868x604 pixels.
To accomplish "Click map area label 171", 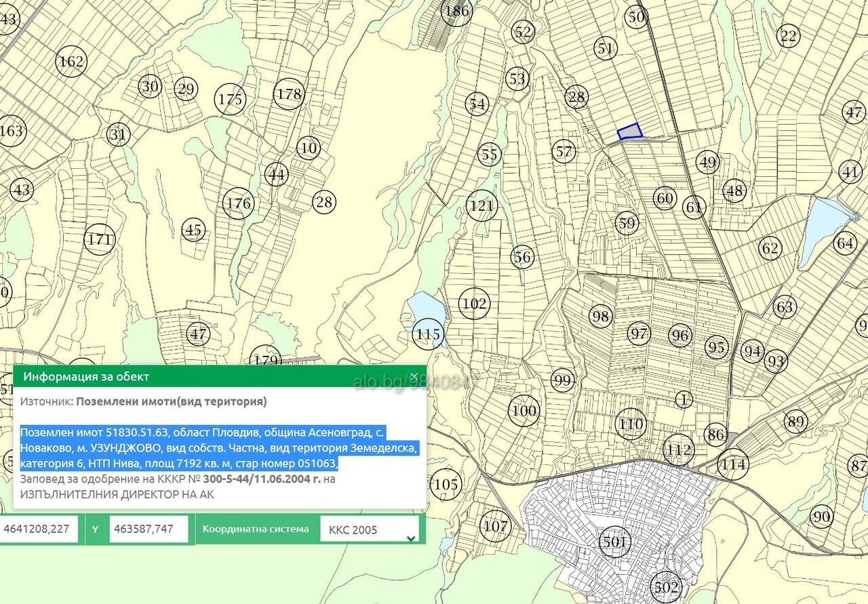I will [99, 239].
